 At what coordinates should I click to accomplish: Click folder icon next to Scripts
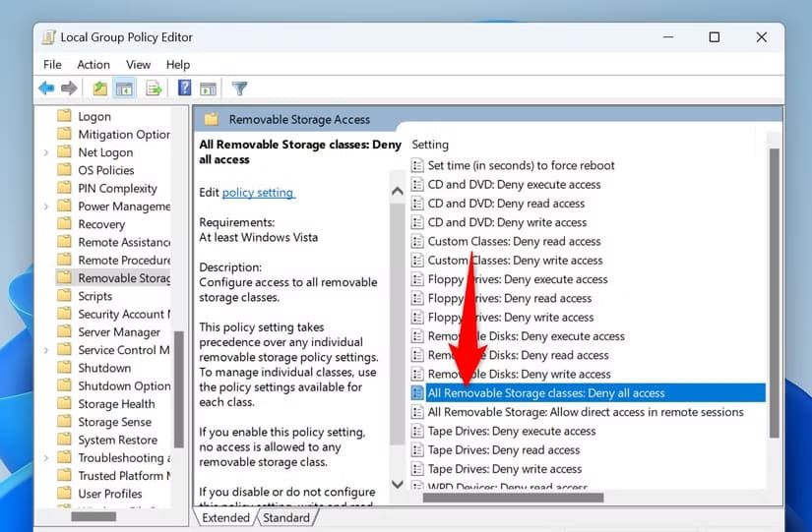tap(64, 295)
